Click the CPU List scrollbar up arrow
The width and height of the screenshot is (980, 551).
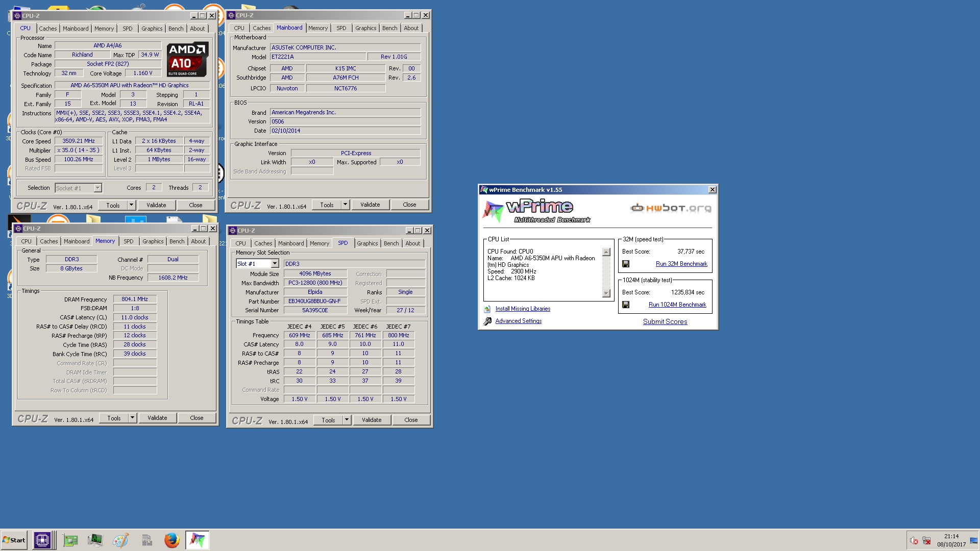click(606, 252)
